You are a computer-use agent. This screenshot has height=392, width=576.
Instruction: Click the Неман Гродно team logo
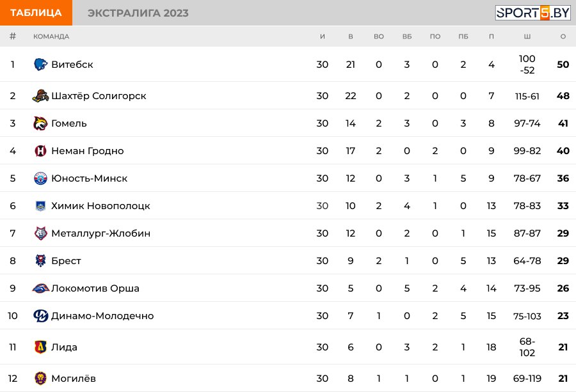click(x=40, y=151)
